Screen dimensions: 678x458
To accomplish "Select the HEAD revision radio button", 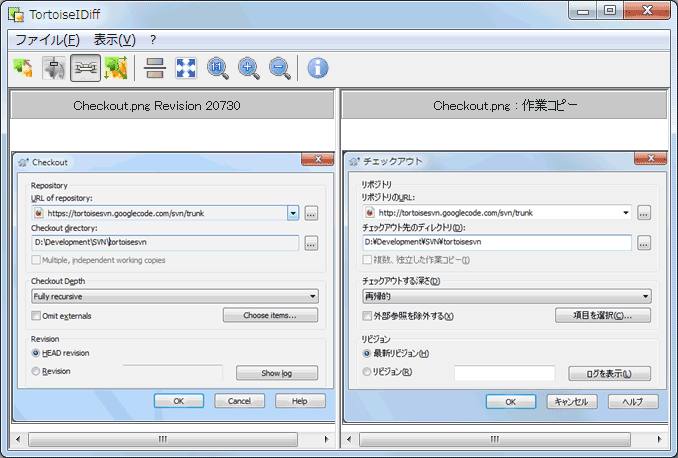I will pos(36,353).
